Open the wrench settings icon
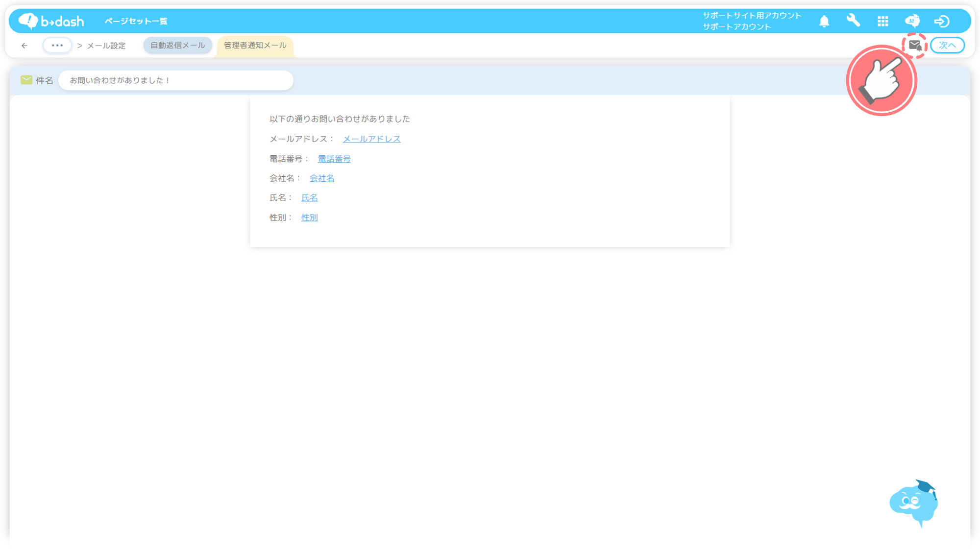 [853, 21]
